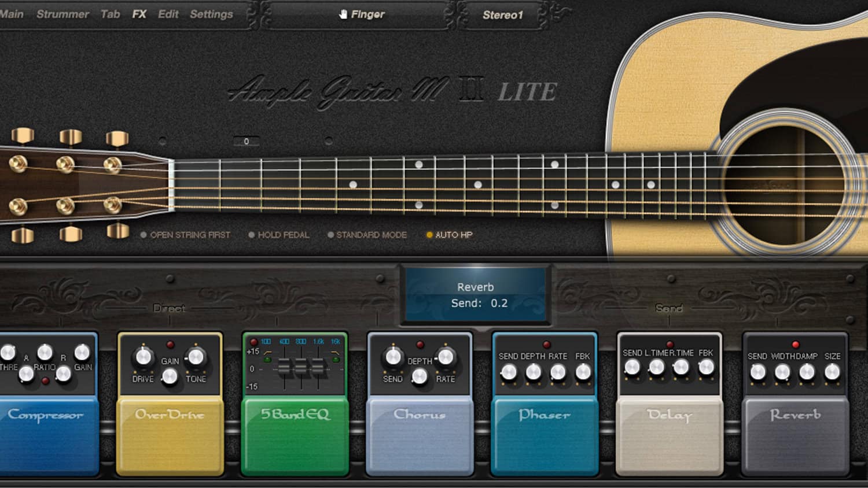Toggle the OverDrive pedal power LED
Image resolution: width=868 pixels, height=488 pixels.
coord(170,345)
